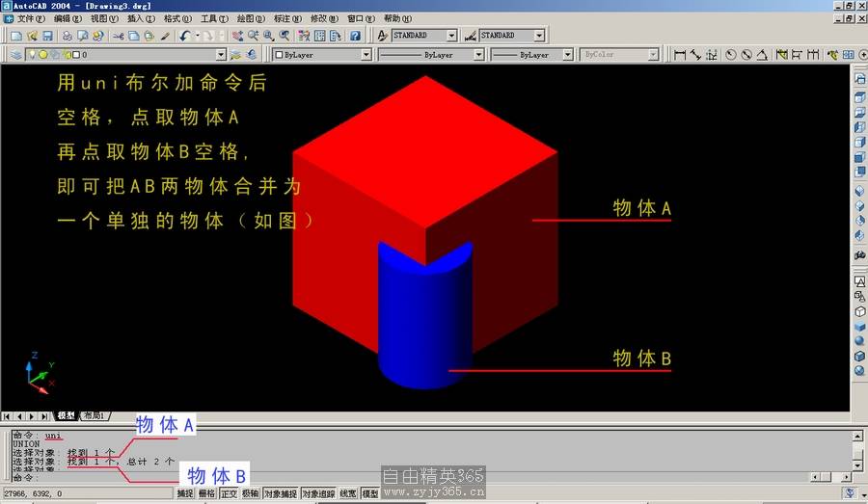The width and height of the screenshot is (868, 504).
Task: Select the Angular Dimension tool
Action: pos(762,55)
